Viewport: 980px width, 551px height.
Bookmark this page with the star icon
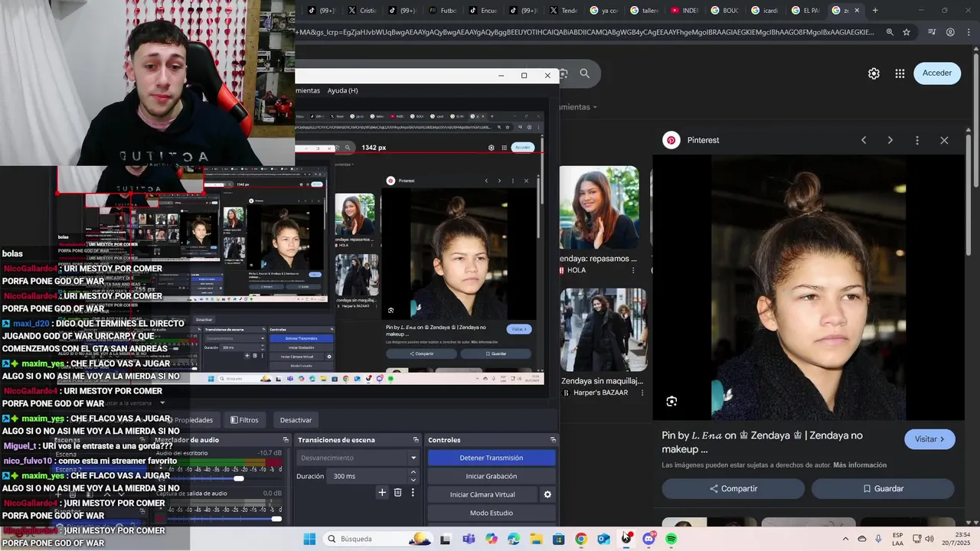tap(906, 32)
